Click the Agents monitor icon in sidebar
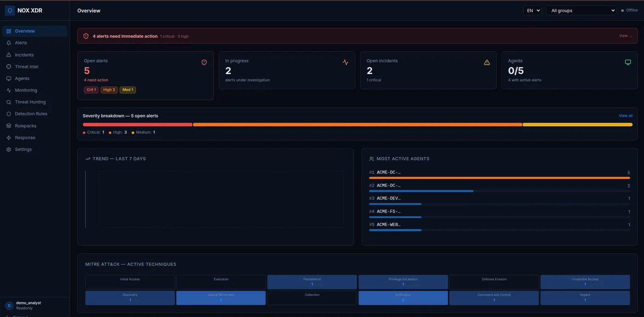Viewport: 644px width, 317px height. (x=9, y=79)
